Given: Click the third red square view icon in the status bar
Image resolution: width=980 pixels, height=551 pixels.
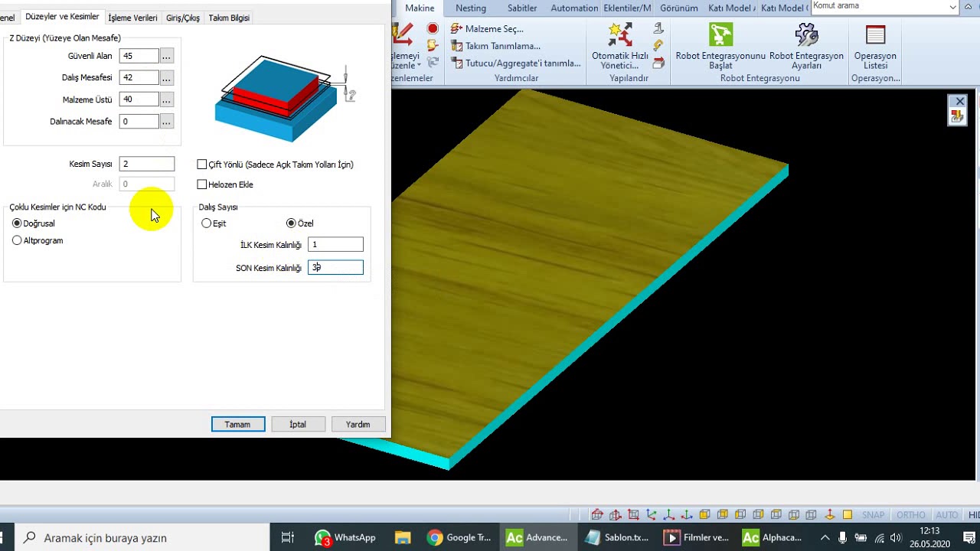Looking at the screenshot, I should 633,515.
